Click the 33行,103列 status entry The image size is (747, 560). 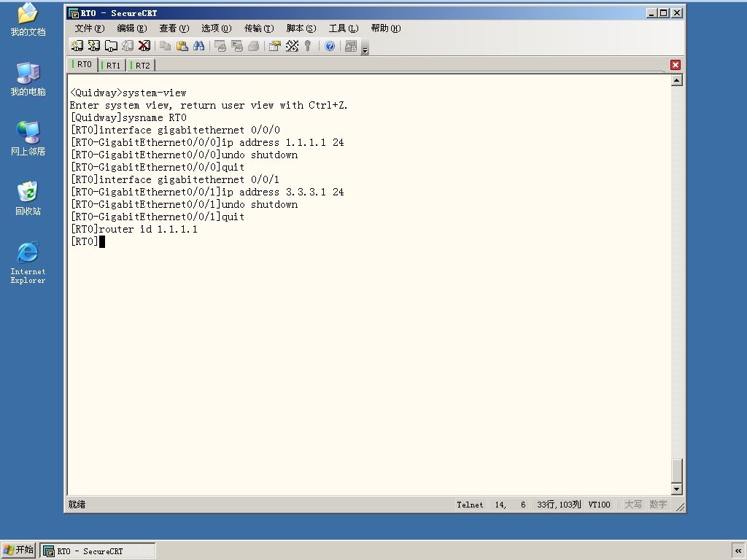point(559,505)
